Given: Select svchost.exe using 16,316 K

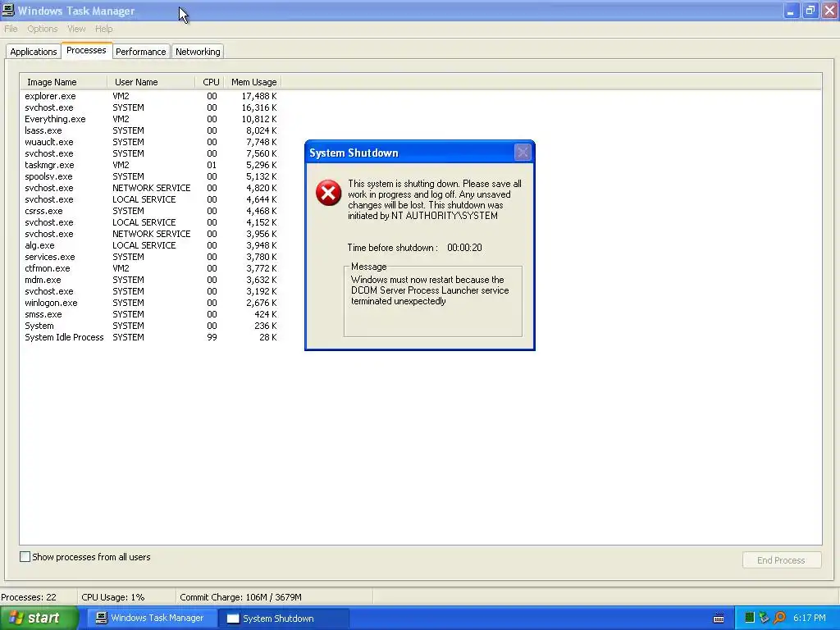Looking at the screenshot, I should (151, 107).
